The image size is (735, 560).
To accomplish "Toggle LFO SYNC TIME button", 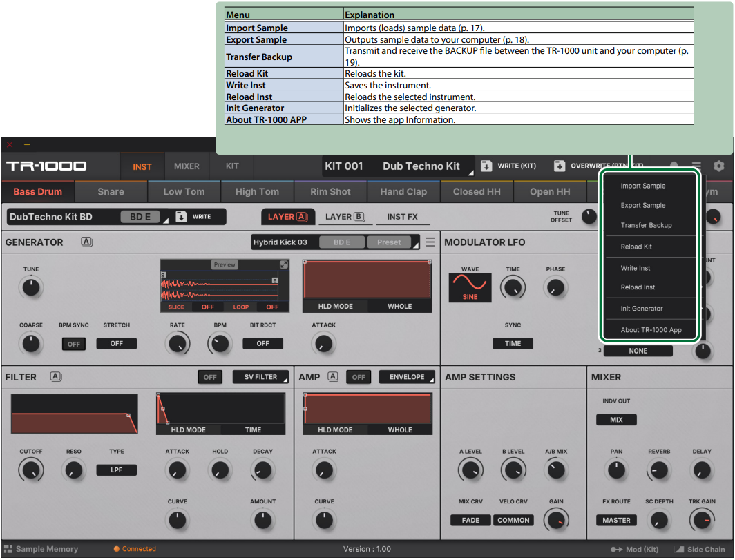I will tap(513, 343).
